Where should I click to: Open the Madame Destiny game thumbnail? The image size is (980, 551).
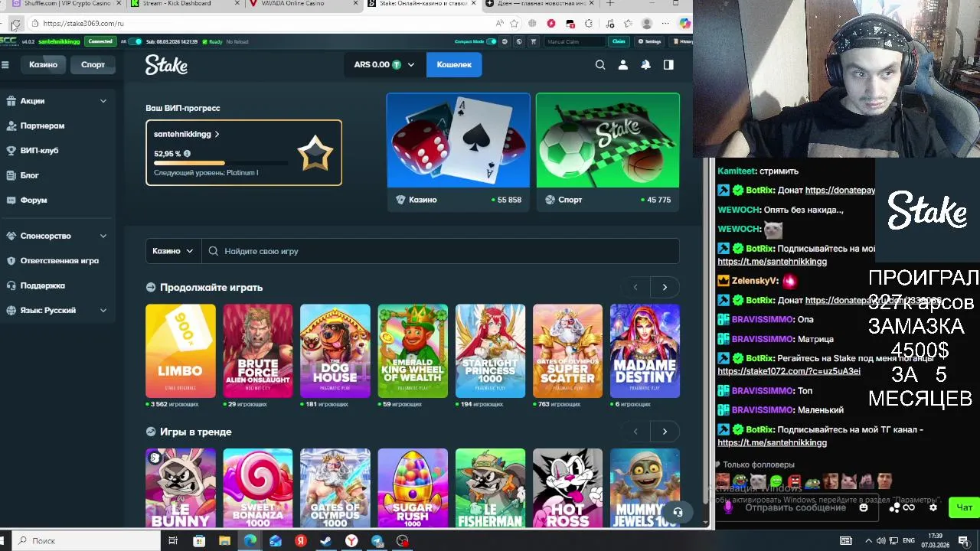point(645,351)
